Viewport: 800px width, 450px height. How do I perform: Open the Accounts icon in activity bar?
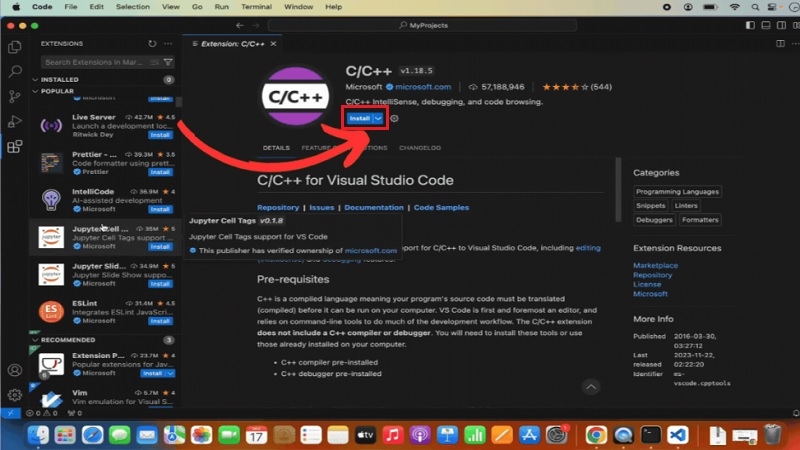point(15,370)
